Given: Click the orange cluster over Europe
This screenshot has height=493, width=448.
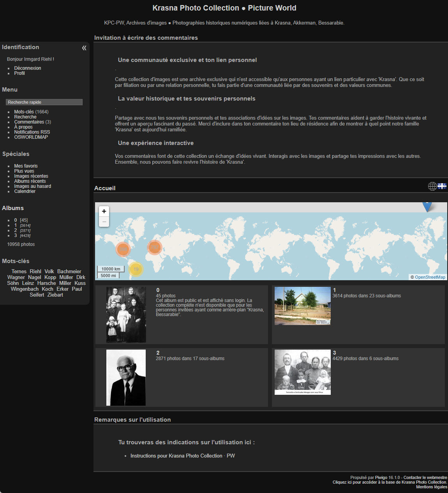Looking at the screenshot, I should tap(154, 247).
